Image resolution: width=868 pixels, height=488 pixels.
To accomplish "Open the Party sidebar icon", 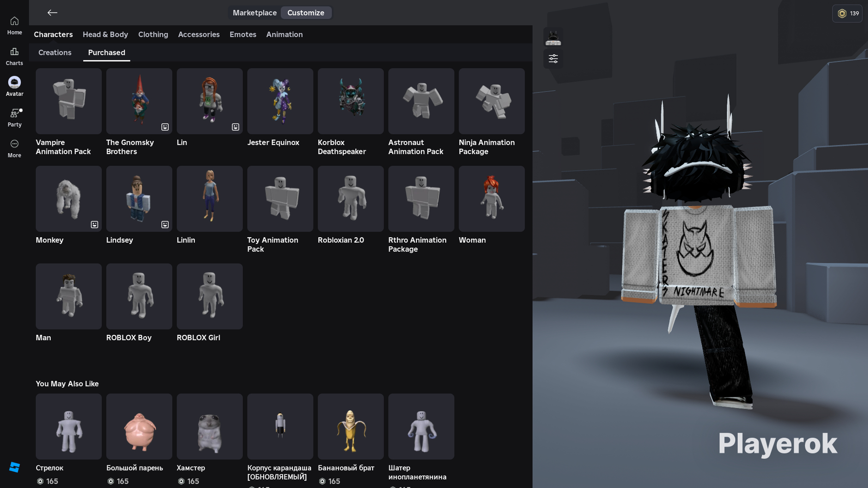I will click(14, 118).
